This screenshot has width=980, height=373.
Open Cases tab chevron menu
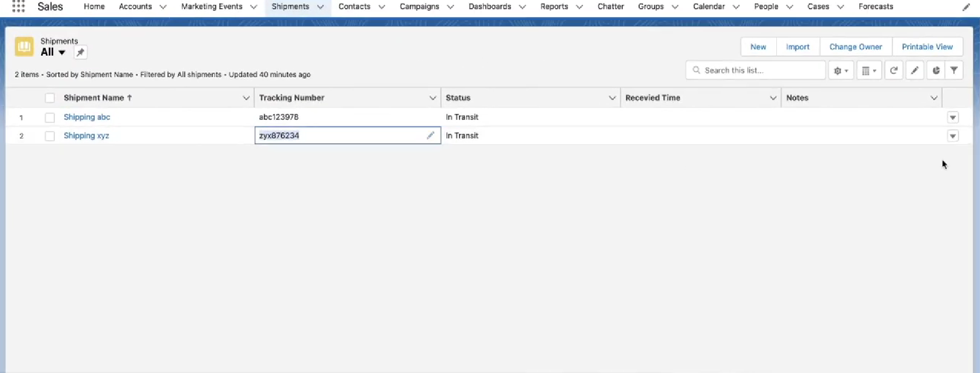pyautogui.click(x=840, y=7)
